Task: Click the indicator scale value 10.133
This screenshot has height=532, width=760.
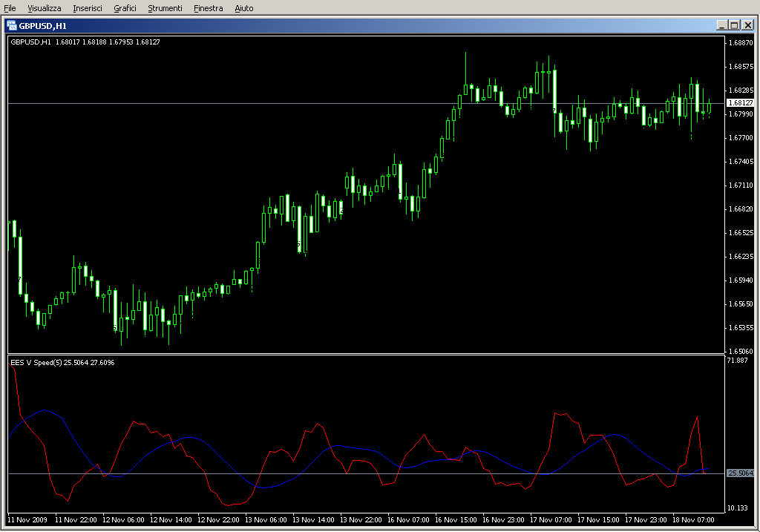Action: 737,508
